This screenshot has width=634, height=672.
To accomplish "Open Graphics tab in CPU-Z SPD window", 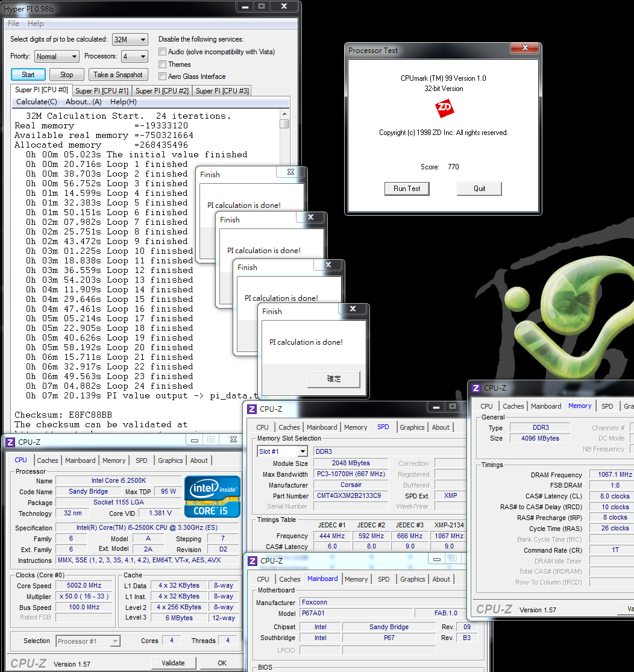I will click(x=412, y=428).
